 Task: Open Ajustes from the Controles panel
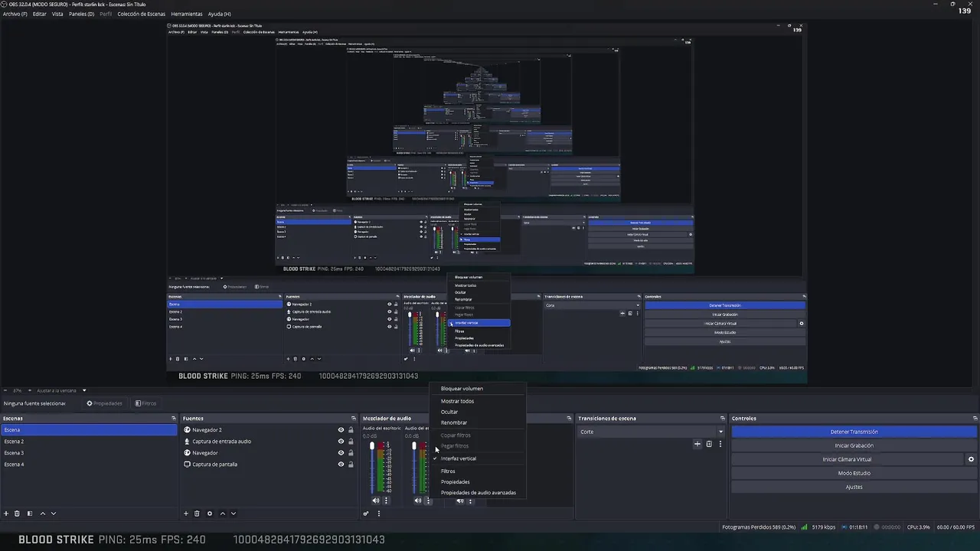pos(854,487)
